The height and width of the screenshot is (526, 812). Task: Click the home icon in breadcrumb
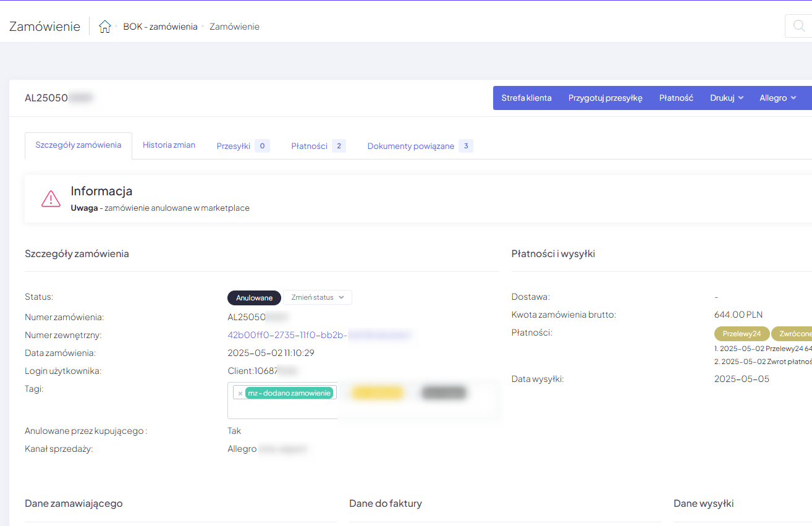pos(105,27)
